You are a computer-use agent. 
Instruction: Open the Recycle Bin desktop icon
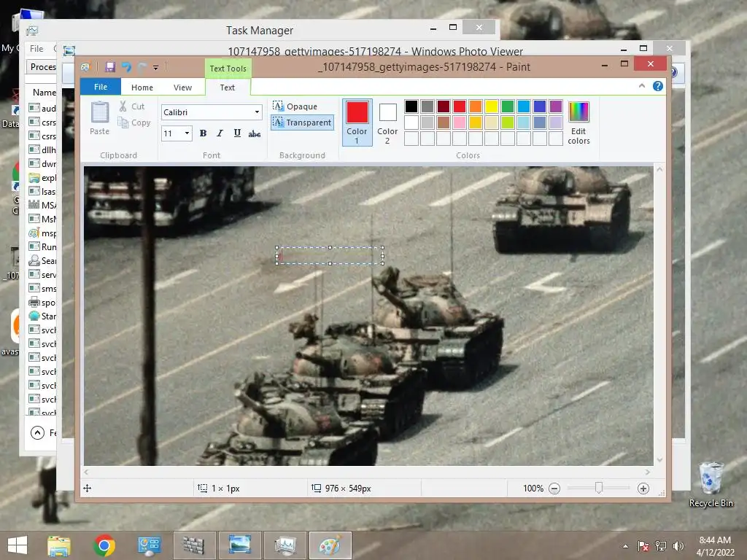click(x=711, y=484)
